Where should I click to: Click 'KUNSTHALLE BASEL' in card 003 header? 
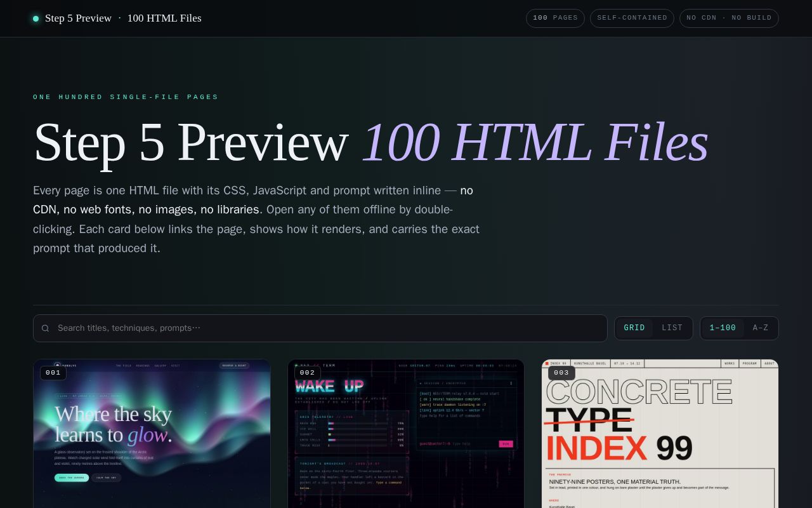[x=590, y=364]
